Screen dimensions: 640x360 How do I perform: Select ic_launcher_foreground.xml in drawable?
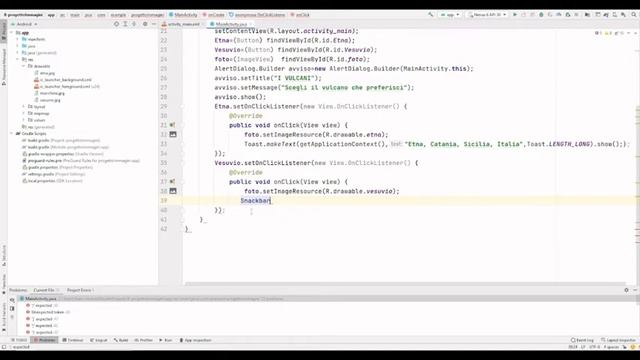point(67,87)
